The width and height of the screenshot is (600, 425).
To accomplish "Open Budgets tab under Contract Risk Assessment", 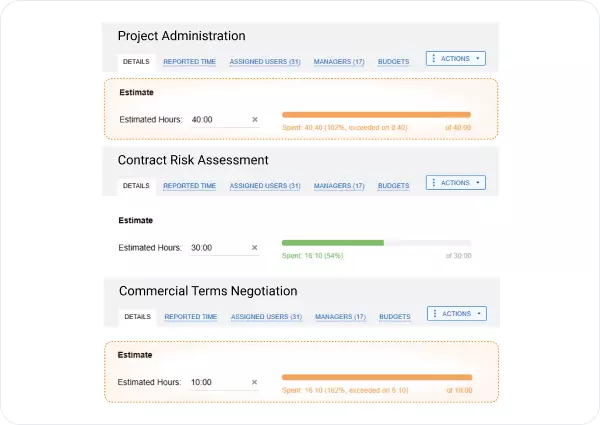I will click(393, 186).
